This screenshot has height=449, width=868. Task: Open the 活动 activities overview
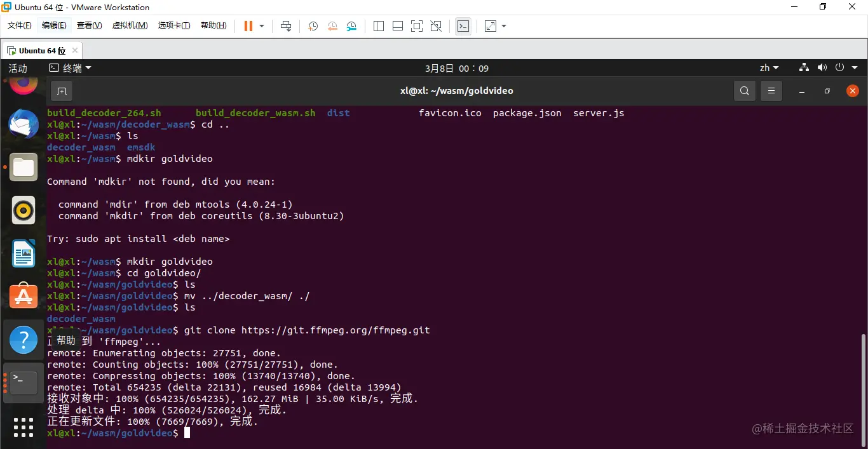[18, 68]
